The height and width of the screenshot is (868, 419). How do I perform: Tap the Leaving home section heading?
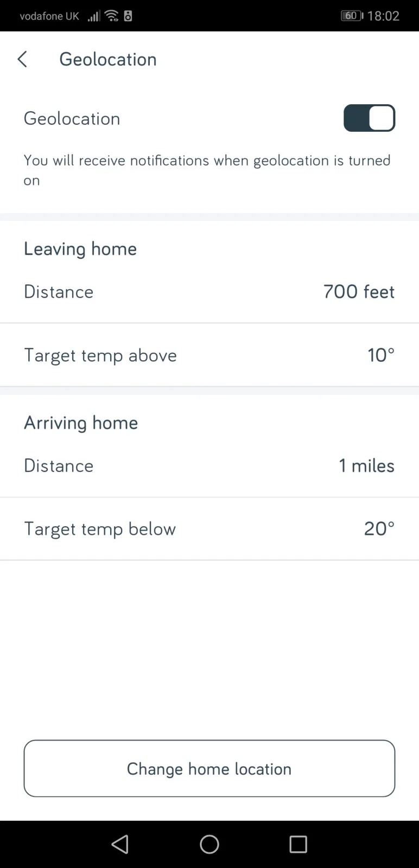coord(80,249)
